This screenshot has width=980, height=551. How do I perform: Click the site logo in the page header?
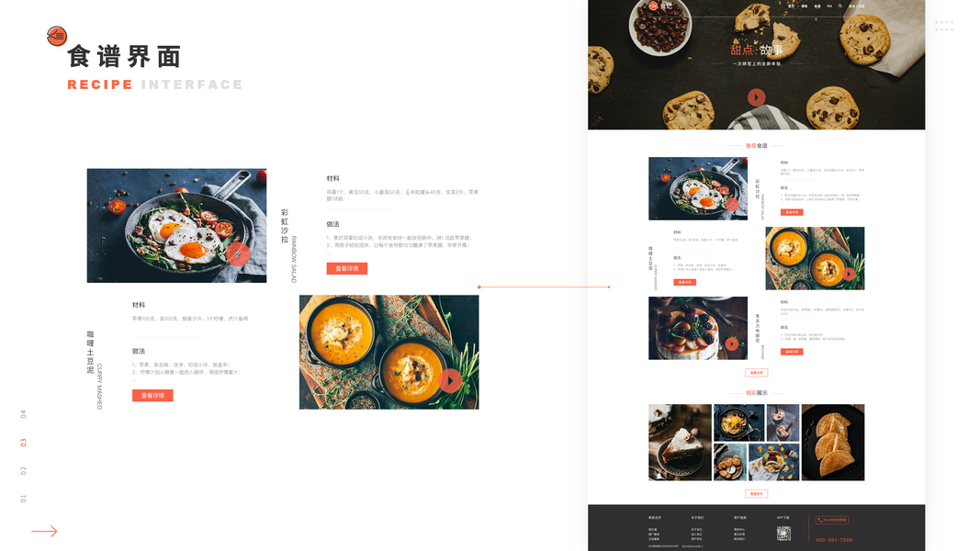[660, 6]
